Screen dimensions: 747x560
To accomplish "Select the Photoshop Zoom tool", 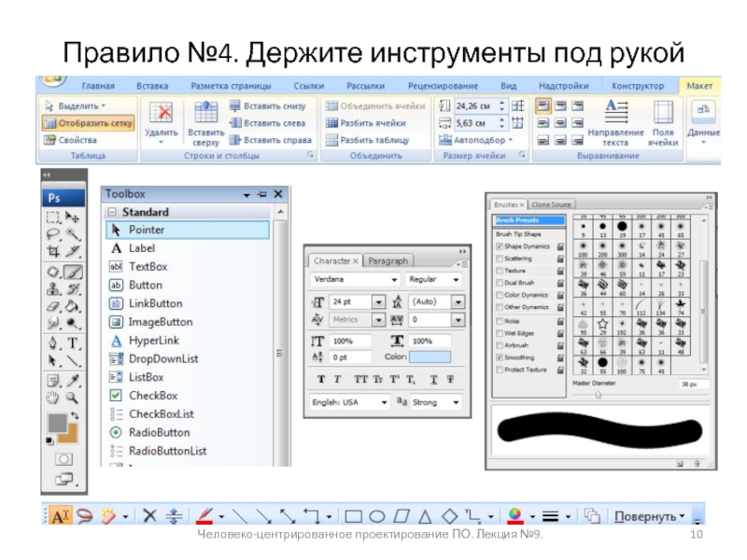I will [73, 398].
